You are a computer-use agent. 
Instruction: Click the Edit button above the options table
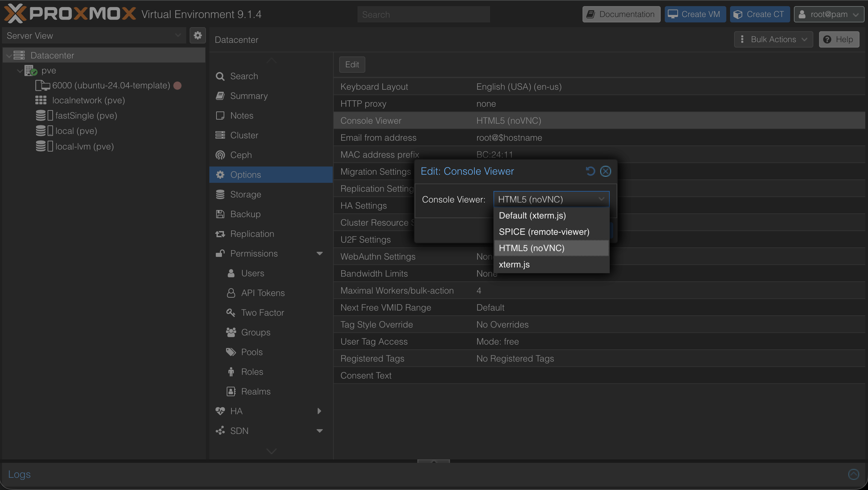click(352, 64)
